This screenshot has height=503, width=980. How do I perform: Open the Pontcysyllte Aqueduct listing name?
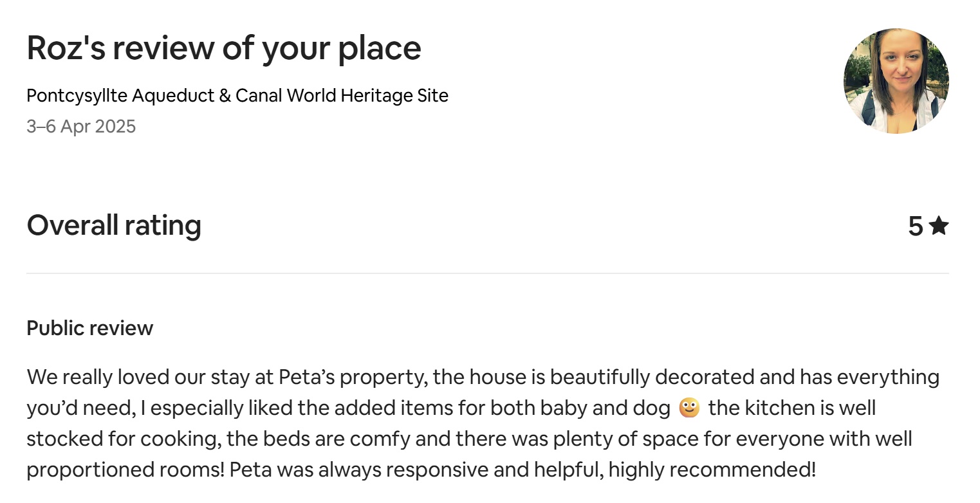click(x=237, y=96)
